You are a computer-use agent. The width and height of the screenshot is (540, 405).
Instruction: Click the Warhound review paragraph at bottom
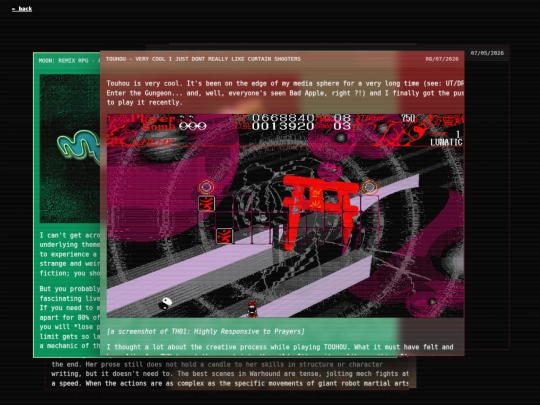230,374
